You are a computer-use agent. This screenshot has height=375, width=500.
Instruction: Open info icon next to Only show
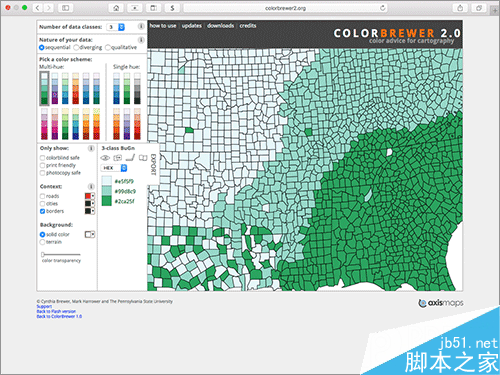coord(91,148)
